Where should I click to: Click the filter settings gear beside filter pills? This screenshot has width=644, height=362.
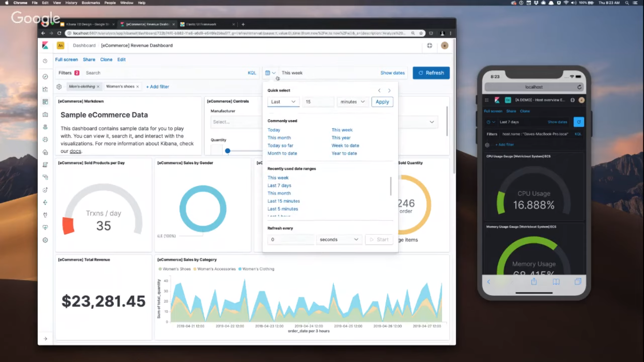58,86
